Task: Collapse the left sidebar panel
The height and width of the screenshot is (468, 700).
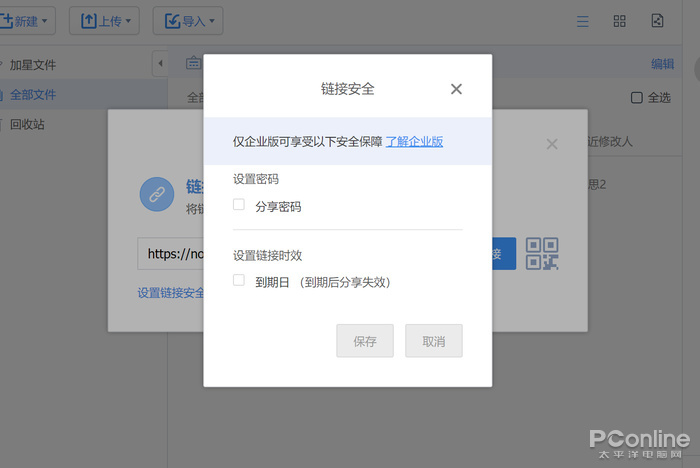Action: 160,64
